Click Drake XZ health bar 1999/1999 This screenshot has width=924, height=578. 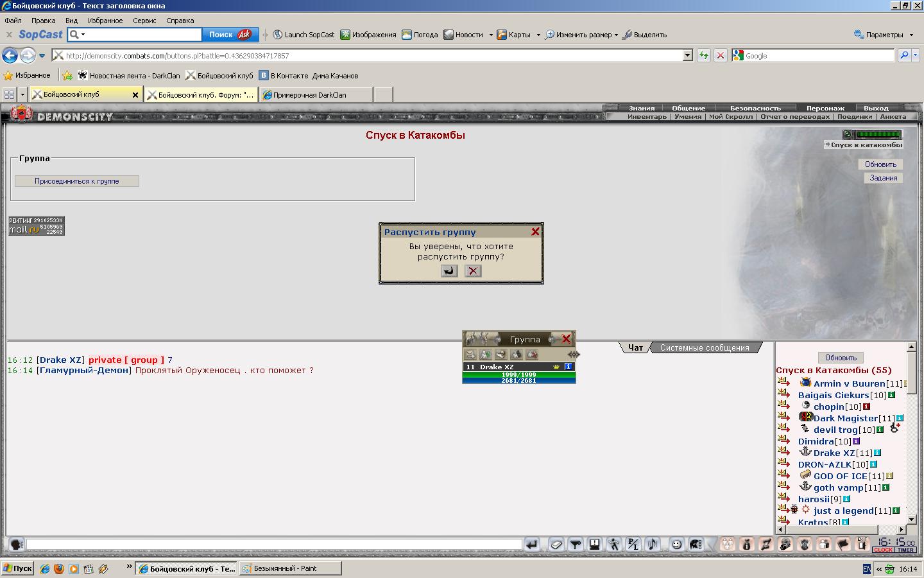point(519,374)
